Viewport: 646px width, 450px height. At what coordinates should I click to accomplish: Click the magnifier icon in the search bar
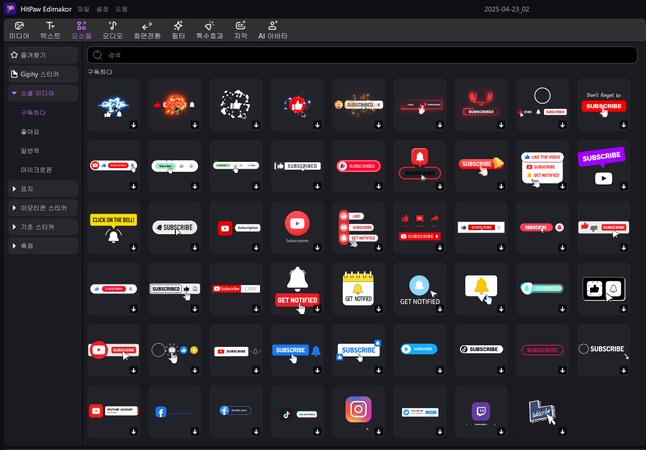coord(98,55)
